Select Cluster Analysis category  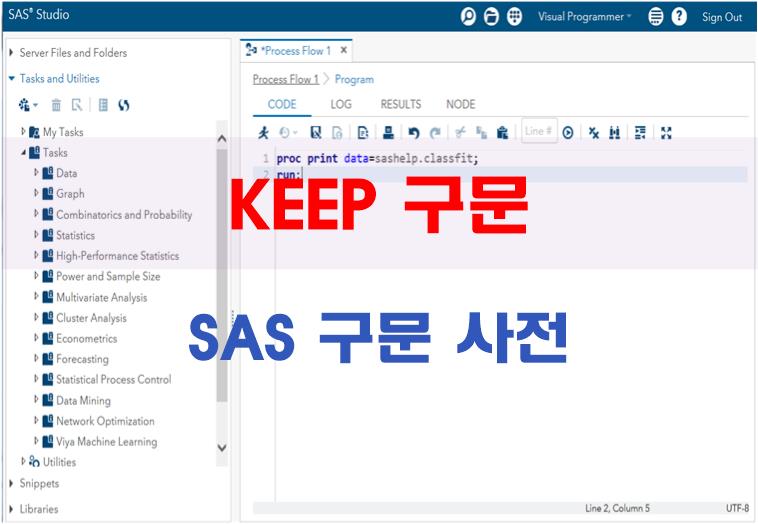click(91, 318)
